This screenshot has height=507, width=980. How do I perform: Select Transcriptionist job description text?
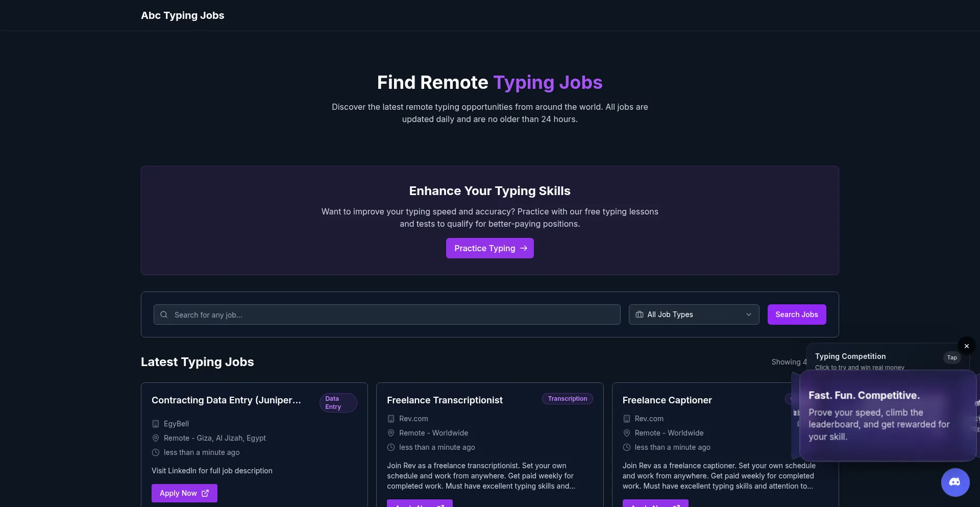(x=481, y=476)
